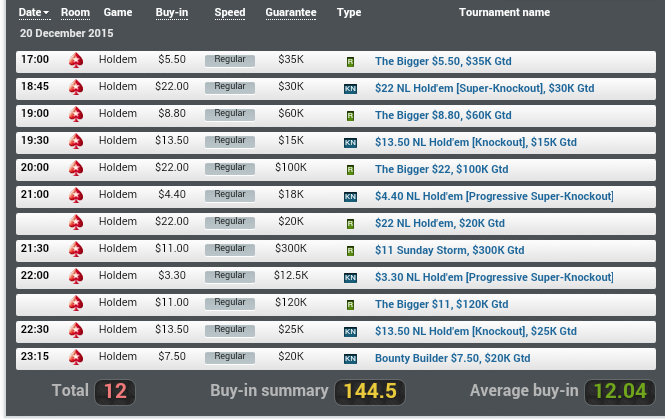The height and width of the screenshot is (419, 665).
Task: Click the R type icon for The Bigger $11
Action: (x=350, y=305)
